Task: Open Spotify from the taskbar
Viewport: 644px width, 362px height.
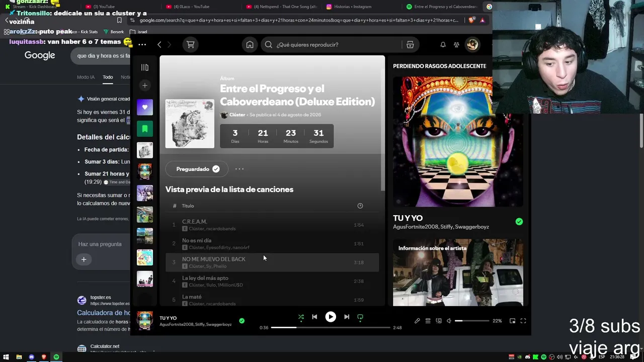Action: coord(56,357)
